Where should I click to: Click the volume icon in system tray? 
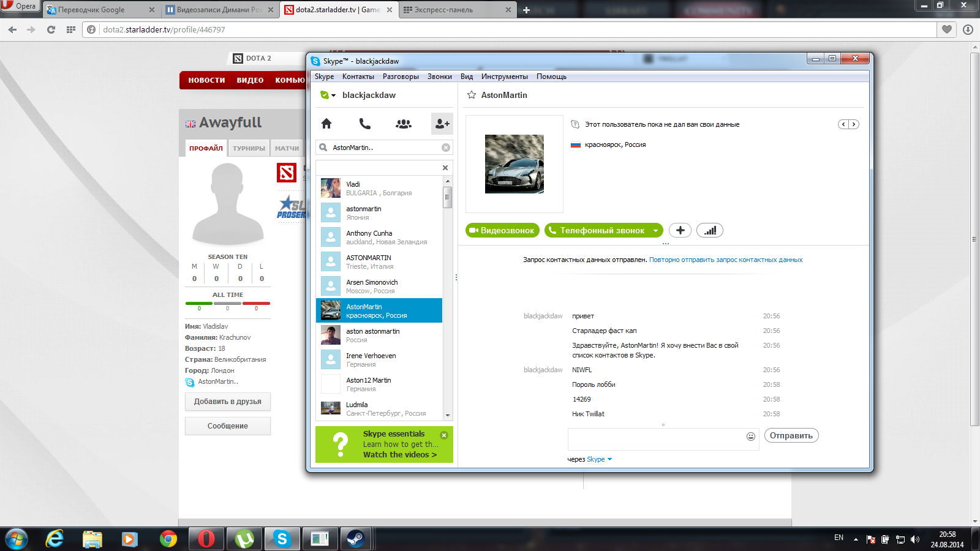915,539
